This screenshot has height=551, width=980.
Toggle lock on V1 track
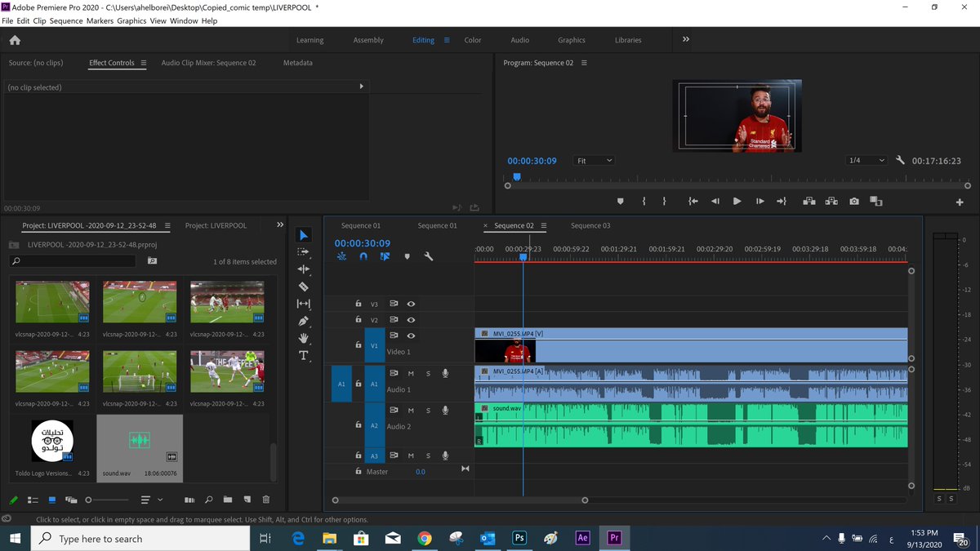[x=359, y=346]
